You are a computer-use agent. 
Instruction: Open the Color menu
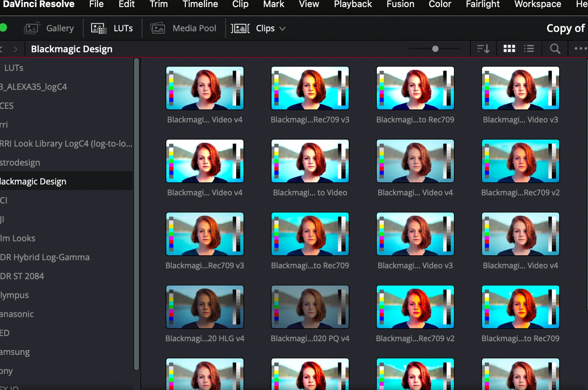[x=440, y=5]
